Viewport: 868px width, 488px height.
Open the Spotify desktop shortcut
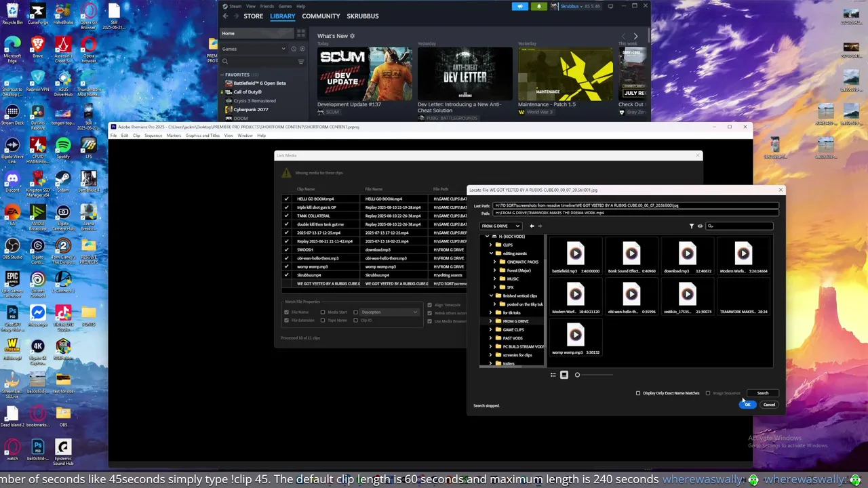[x=63, y=148]
